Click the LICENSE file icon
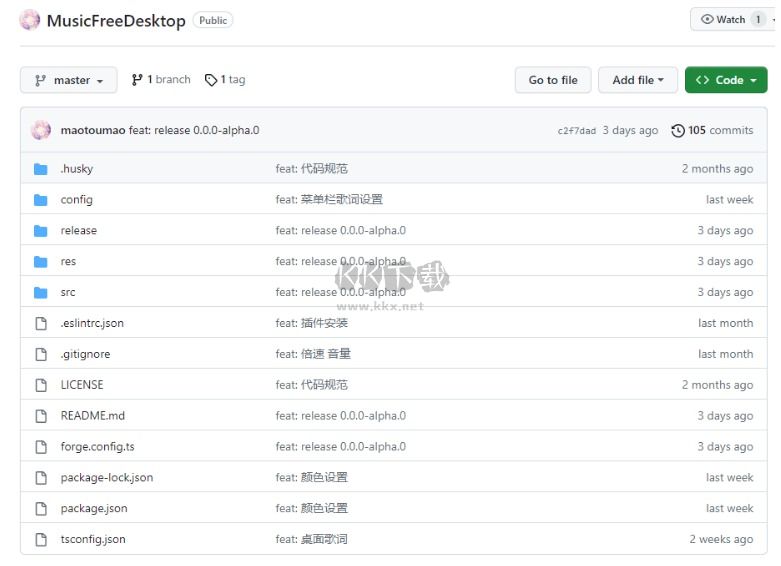Screen dimensions: 781x566 [x=41, y=385]
